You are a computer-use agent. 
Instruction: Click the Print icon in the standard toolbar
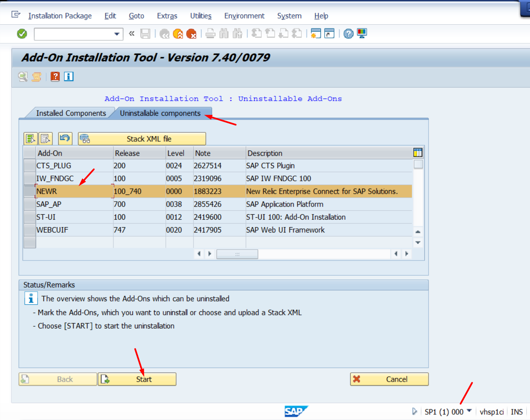point(210,33)
